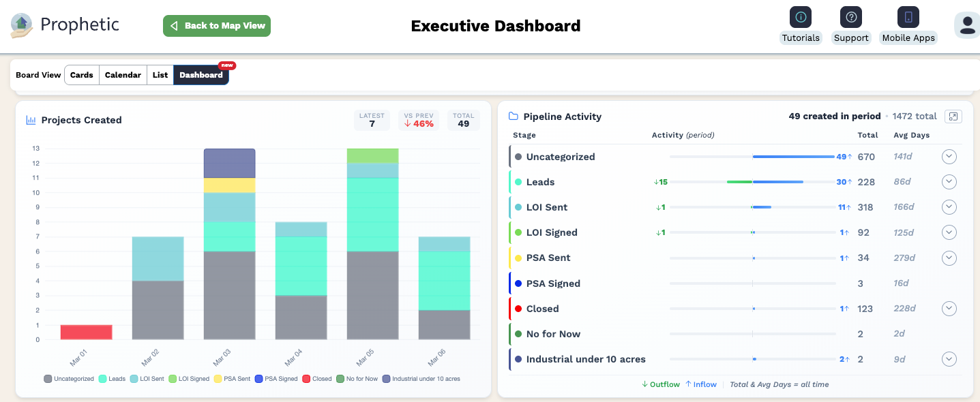Click the Mar 04 axis label
Screen dimensions: 980x402
pyautogui.click(x=293, y=357)
